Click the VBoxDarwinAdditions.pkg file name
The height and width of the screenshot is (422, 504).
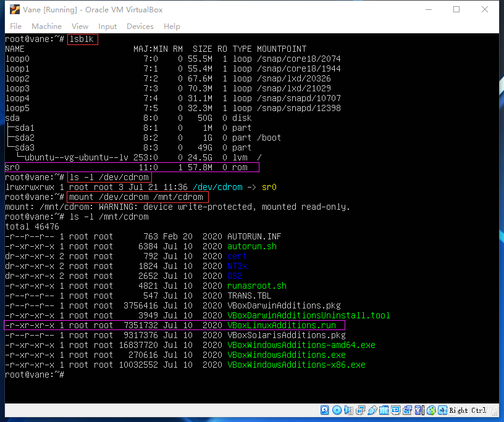(x=284, y=306)
